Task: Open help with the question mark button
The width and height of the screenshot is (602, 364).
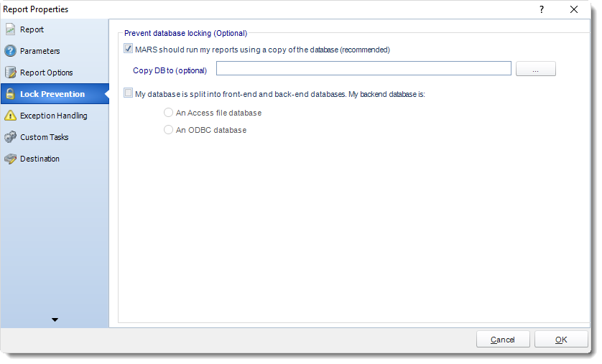Action: pyautogui.click(x=542, y=9)
